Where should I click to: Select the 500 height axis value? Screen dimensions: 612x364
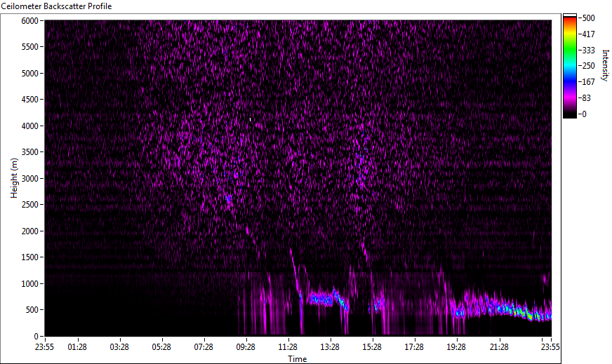pos(32,311)
